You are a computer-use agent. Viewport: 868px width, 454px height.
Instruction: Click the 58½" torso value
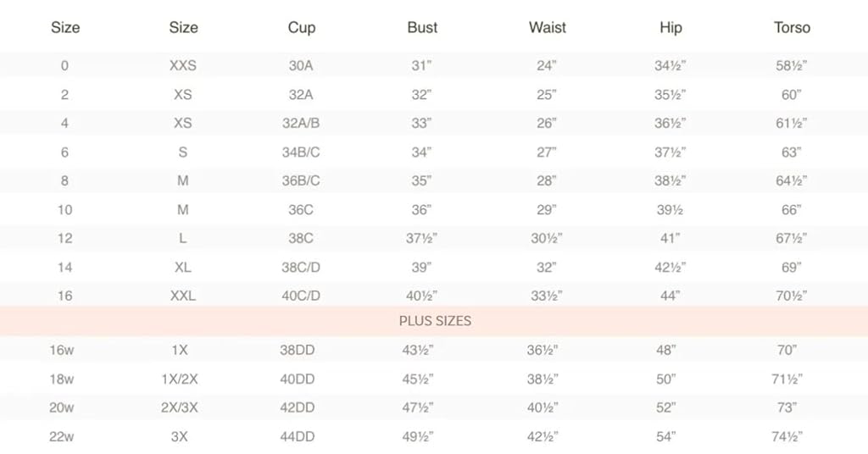point(792,66)
